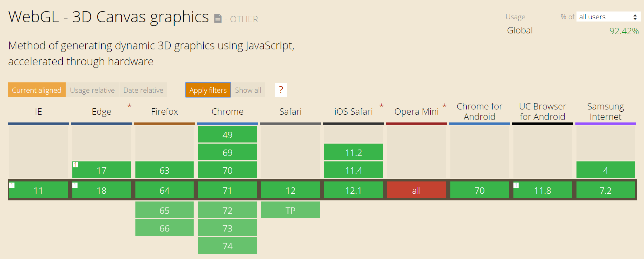The height and width of the screenshot is (259, 644).
Task: Click the asterisk next to Edge
Action: [129, 106]
